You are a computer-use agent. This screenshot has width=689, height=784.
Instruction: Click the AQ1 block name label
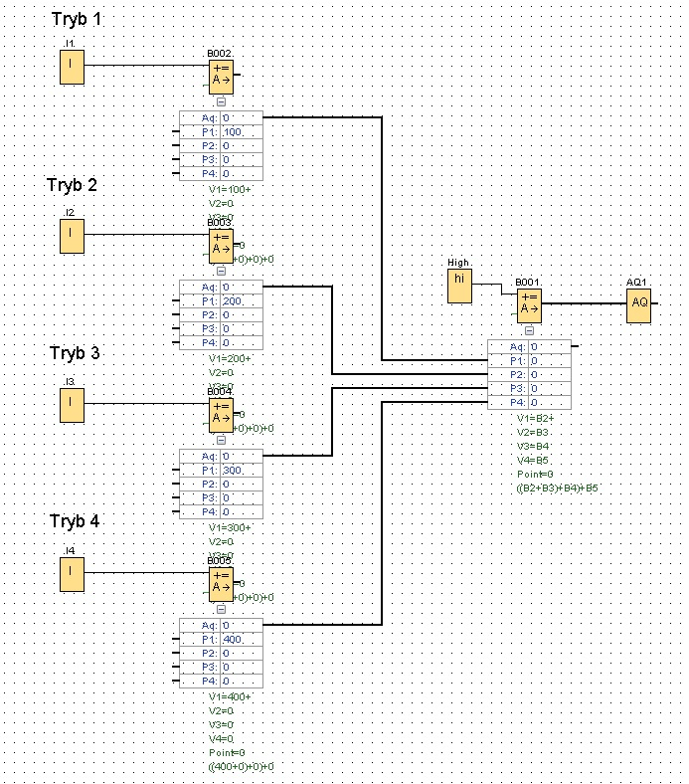(636, 282)
